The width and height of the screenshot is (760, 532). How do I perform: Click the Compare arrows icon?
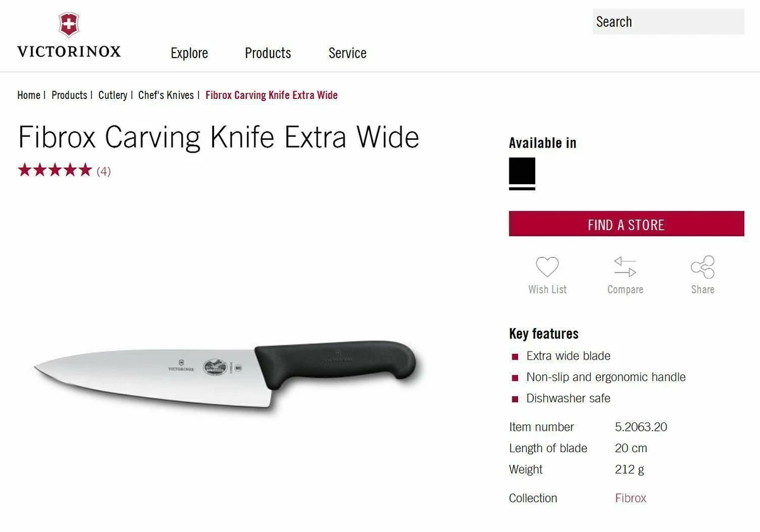624,267
